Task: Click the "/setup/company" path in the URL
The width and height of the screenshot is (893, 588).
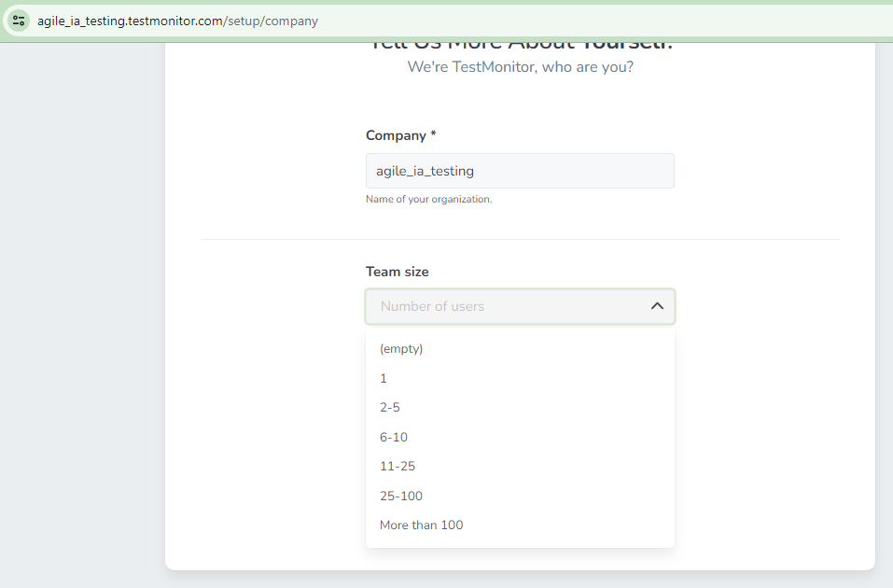Action: coord(271,21)
